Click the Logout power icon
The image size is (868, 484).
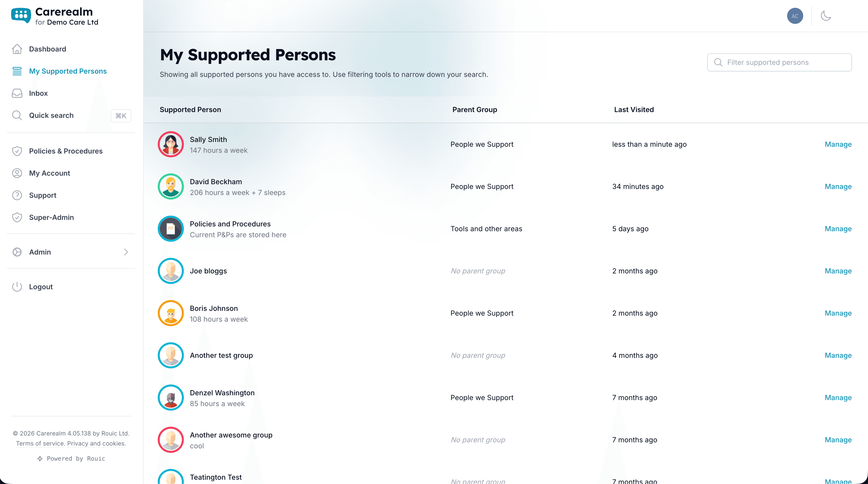[x=17, y=287]
